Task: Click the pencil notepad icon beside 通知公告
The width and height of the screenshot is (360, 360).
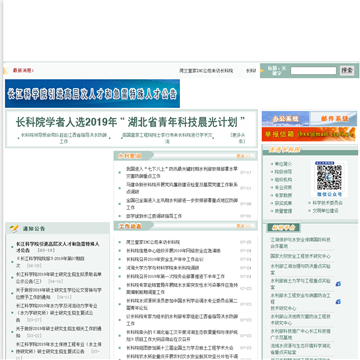Action: pos(14,229)
